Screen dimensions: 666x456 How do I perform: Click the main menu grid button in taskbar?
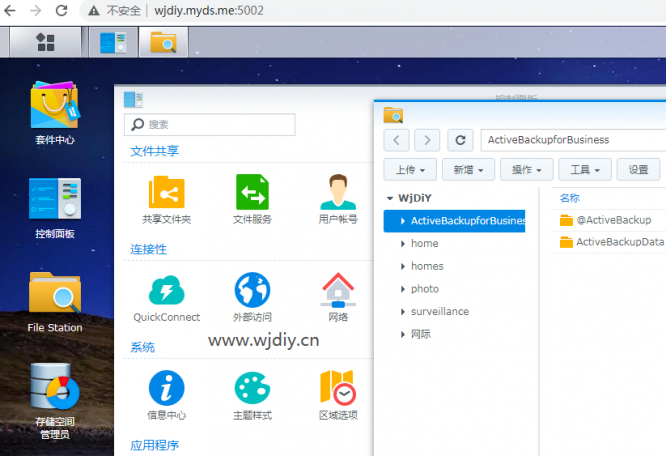45,42
